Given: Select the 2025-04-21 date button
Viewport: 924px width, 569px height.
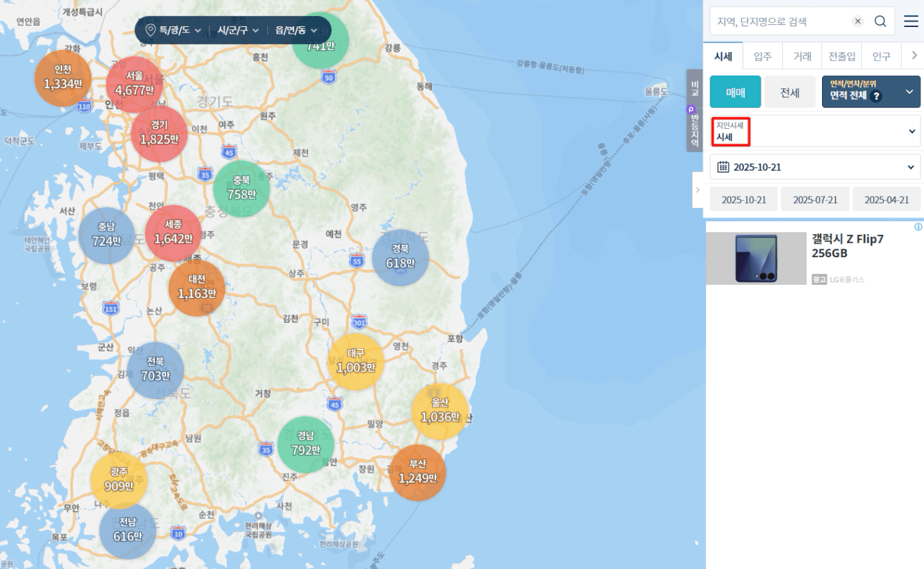Looking at the screenshot, I should [886, 200].
